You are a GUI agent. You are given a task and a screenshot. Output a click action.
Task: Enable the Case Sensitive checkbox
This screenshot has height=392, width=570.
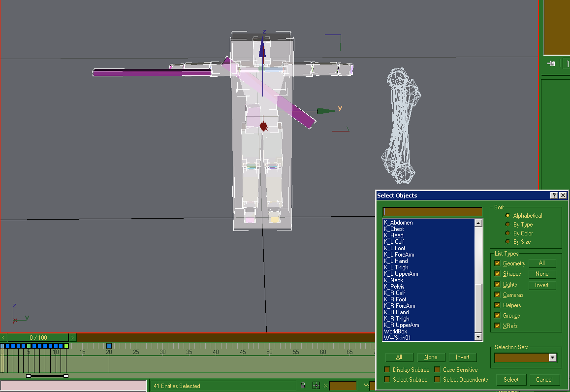(437, 370)
